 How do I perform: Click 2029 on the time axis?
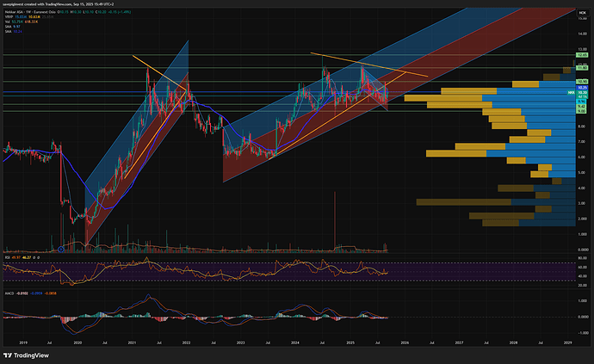click(x=568, y=342)
